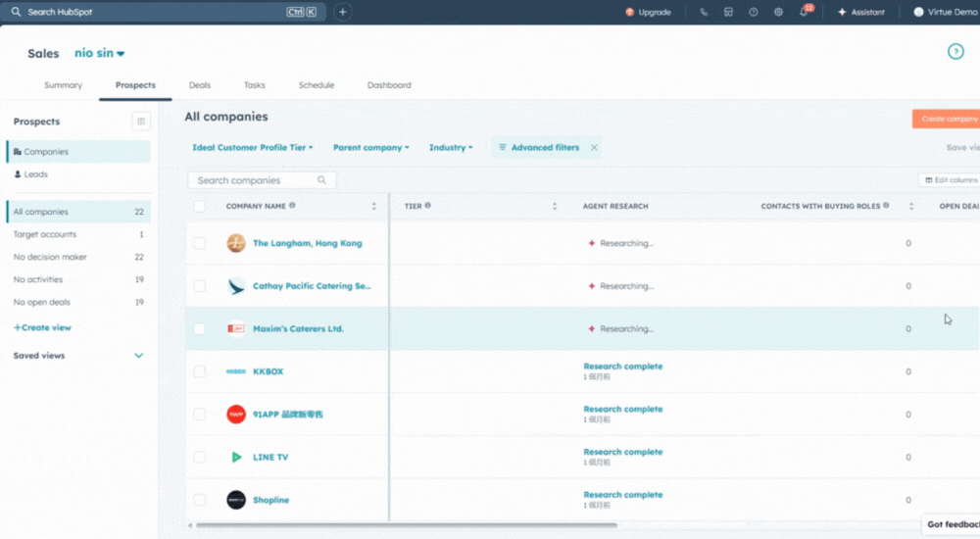The width and height of the screenshot is (980, 539).
Task: Expand the Saved views section
Action: [x=138, y=356]
